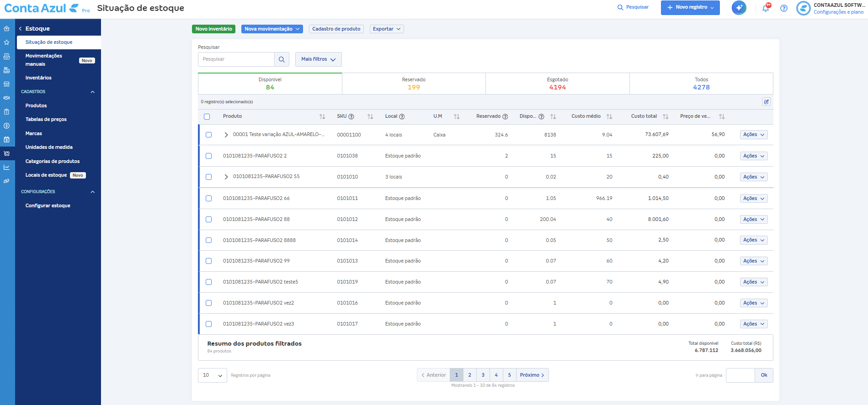Switch to the Esgotado tab
The height and width of the screenshot is (405, 868).
pos(557,84)
